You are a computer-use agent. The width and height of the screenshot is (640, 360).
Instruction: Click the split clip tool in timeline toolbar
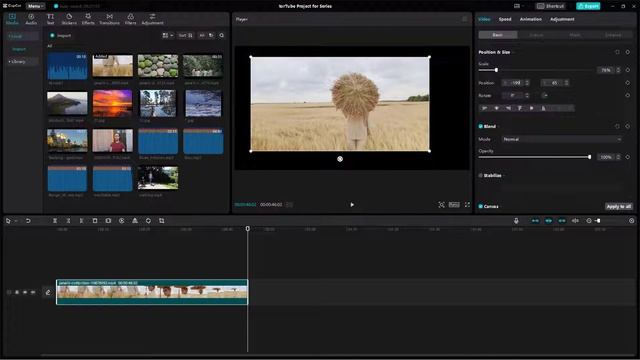tap(55, 221)
